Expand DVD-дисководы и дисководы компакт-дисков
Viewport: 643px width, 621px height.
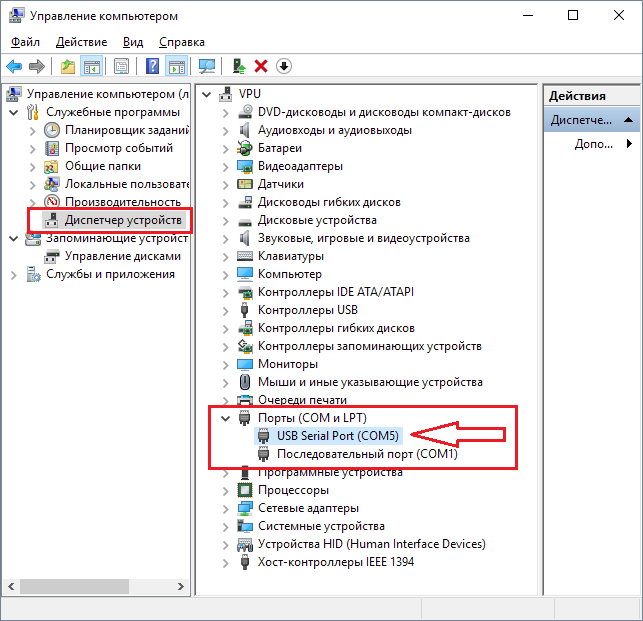point(226,113)
